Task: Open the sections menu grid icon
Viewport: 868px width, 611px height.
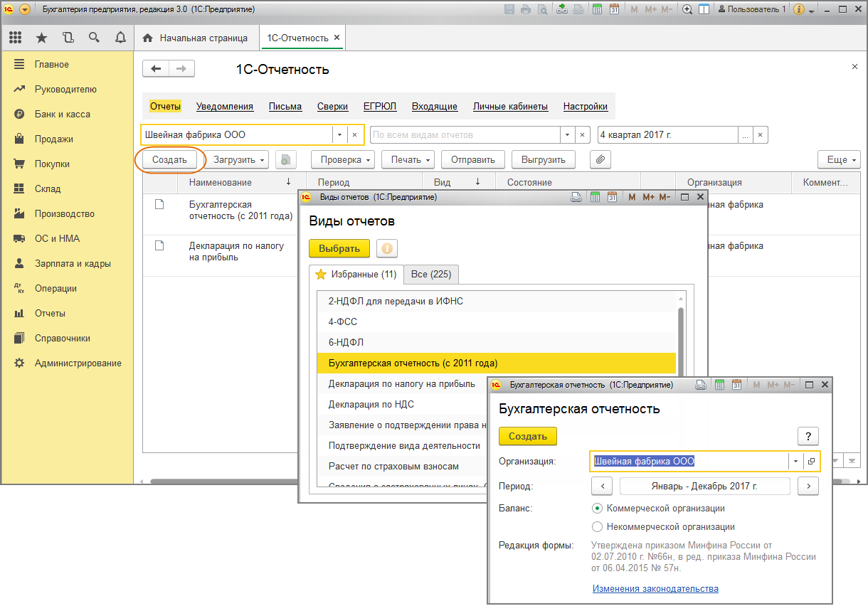Action: click(15, 38)
